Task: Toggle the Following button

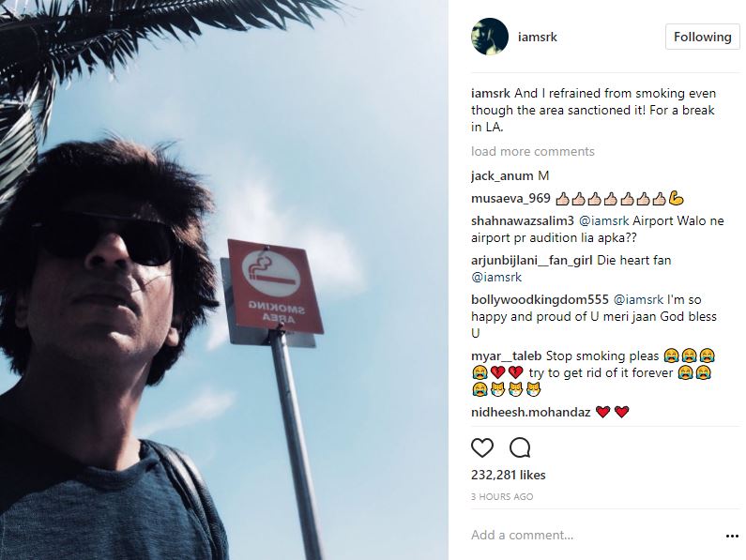Action: point(702,38)
